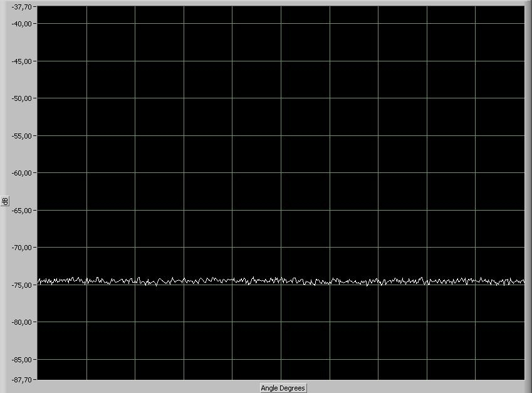Click the -60,00 axis label
The height and width of the screenshot is (393, 532).
22,173
